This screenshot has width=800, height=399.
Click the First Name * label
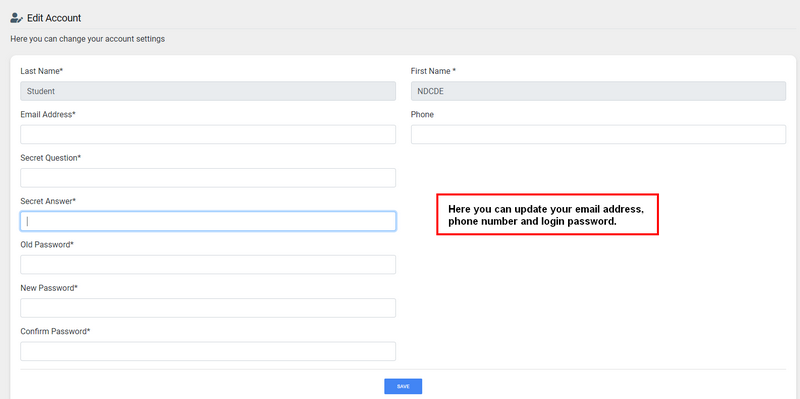433,71
